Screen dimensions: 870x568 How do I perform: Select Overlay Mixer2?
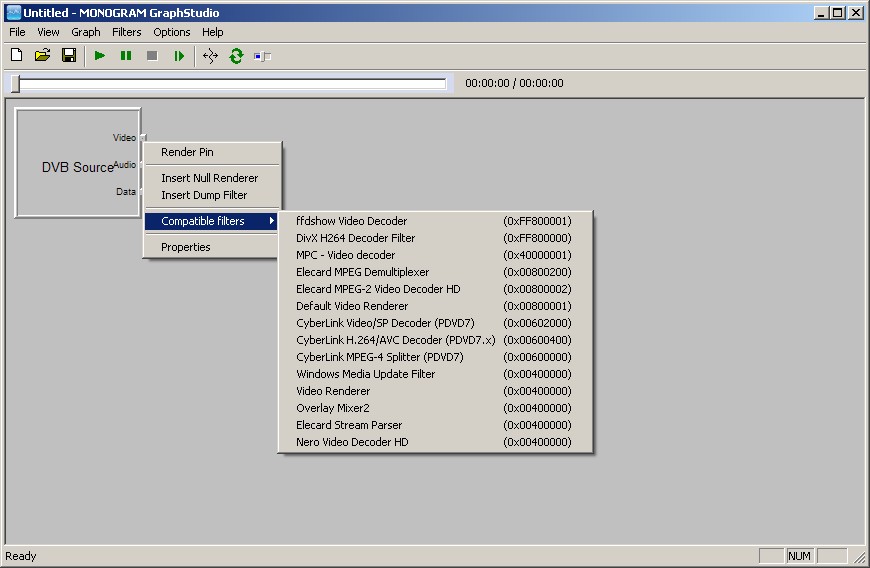click(436, 408)
